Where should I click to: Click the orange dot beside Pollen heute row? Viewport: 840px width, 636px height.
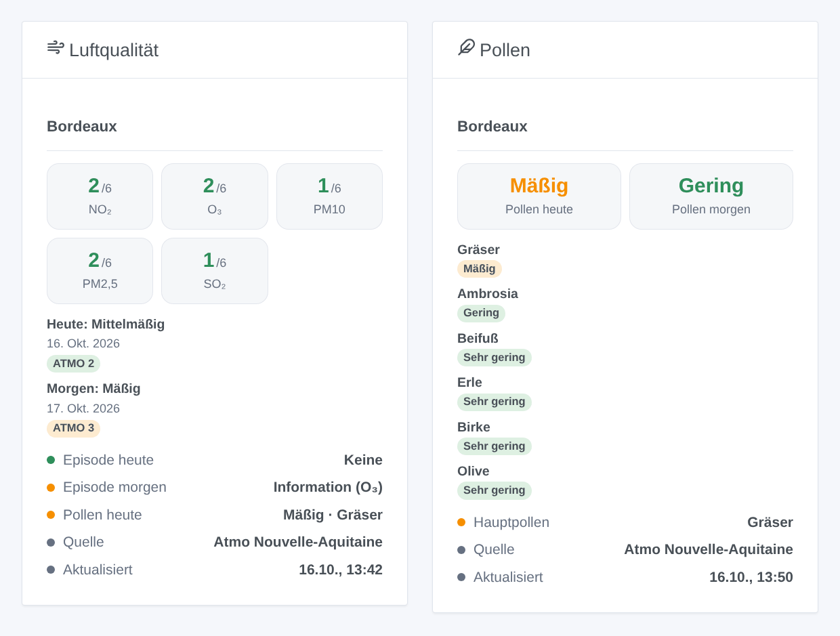(x=51, y=515)
